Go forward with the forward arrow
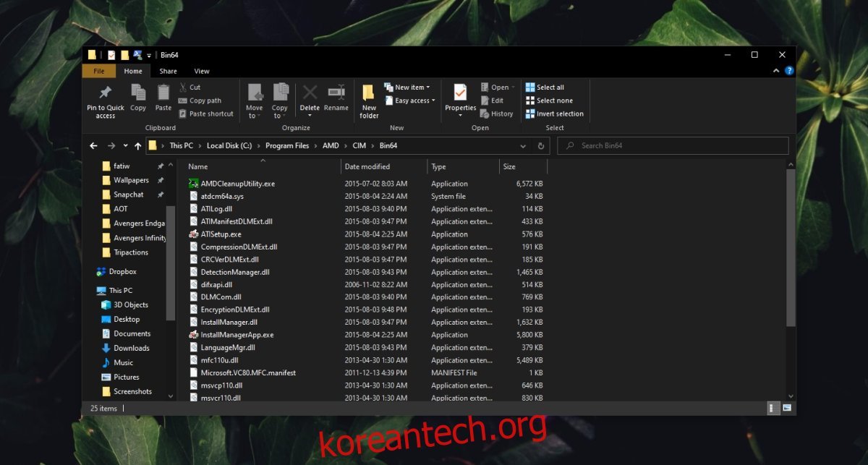Image resolution: width=868 pixels, height=465 pixels. pos(111,145)
